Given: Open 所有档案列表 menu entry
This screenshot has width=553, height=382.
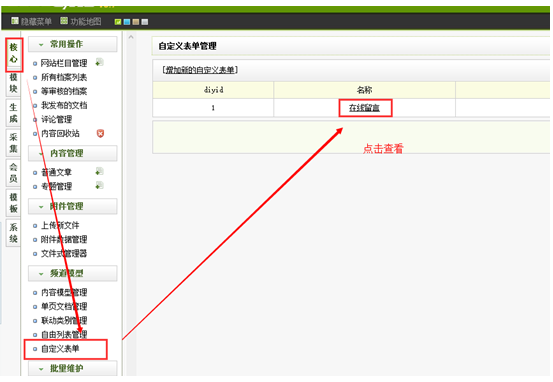Looking at the screenshot, I should point(64,77).
